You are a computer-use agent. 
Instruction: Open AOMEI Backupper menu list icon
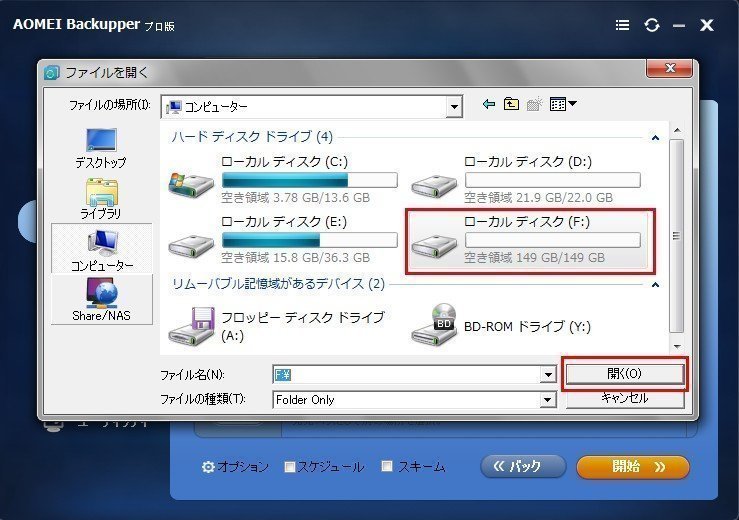622,25
